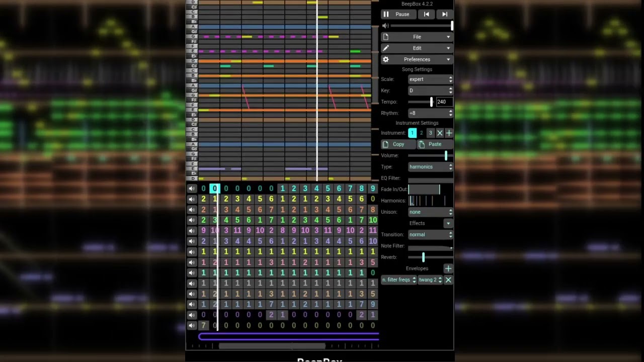Open the Unison dropdown showing none
The width and height of the screenshot is (644, 362).
(431, 212)
